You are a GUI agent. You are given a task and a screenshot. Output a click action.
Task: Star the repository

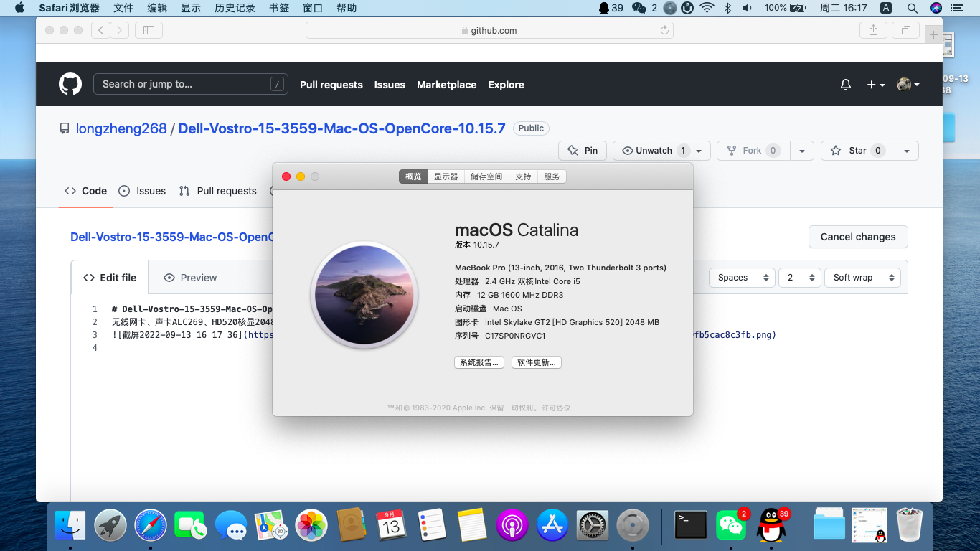pyautogui.click(x=857, y=151)
